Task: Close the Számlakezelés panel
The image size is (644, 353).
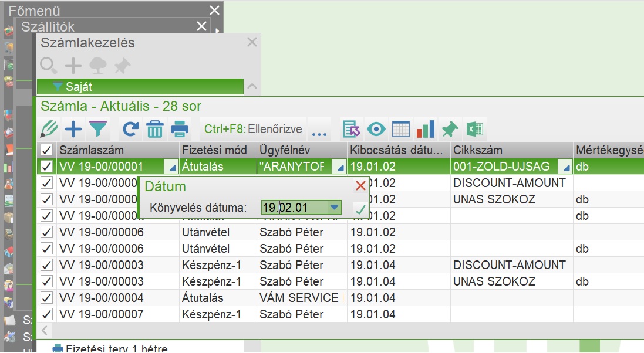Action: (252, 42)
